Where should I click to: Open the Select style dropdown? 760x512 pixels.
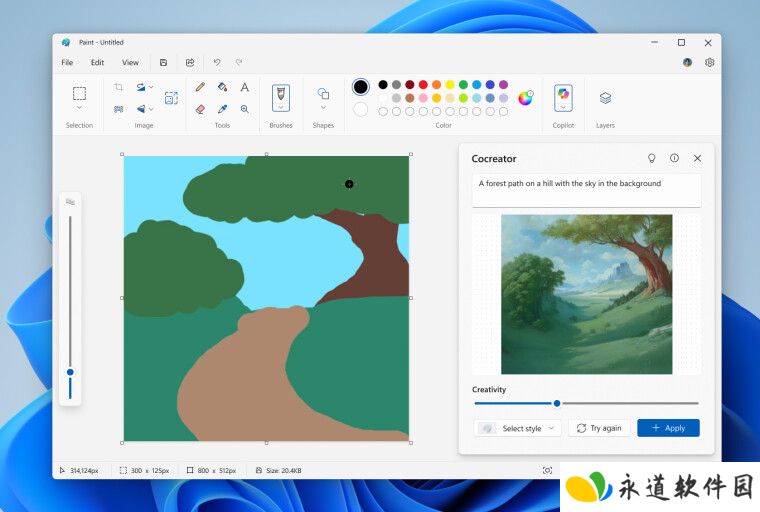click(517, 428)
